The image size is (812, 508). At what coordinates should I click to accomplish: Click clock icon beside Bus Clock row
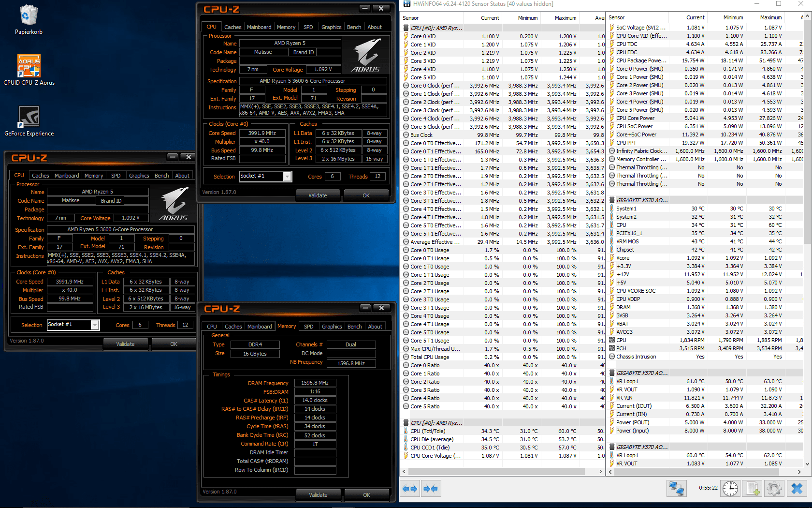point(406,135)
